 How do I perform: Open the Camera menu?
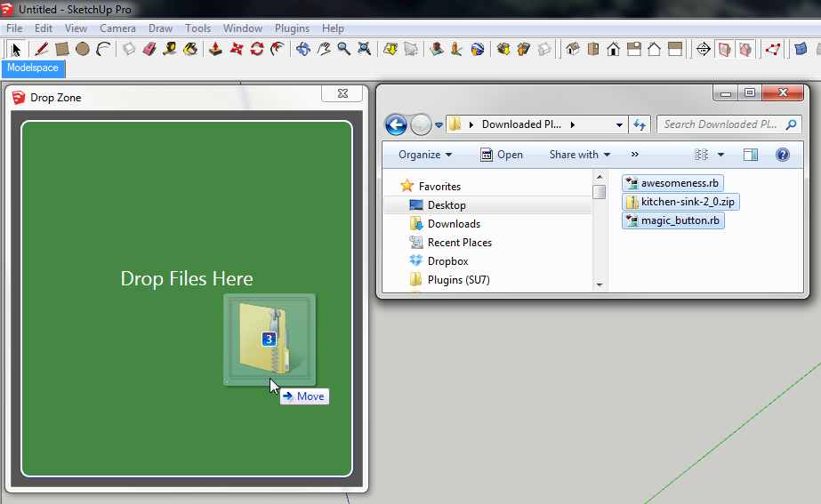[x=117, y=28]
